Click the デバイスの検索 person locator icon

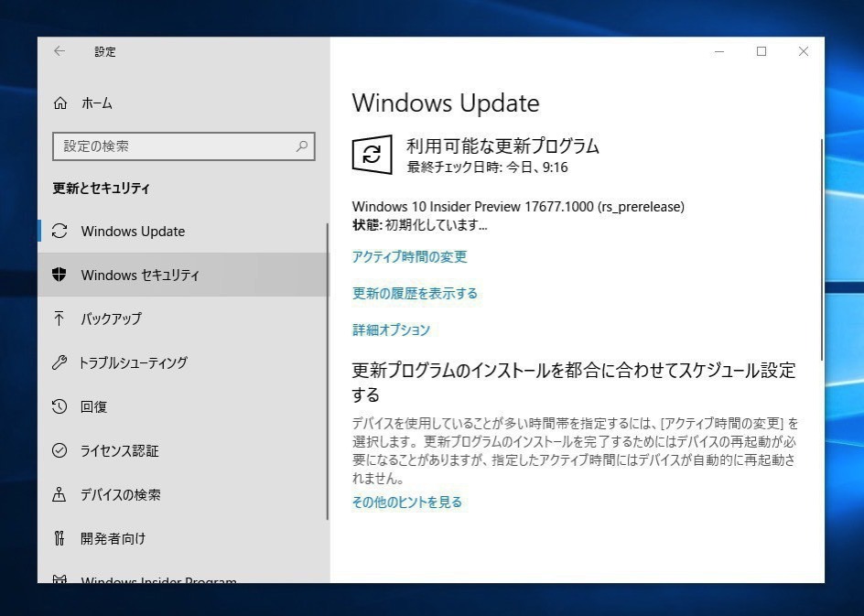click(59, 494)
